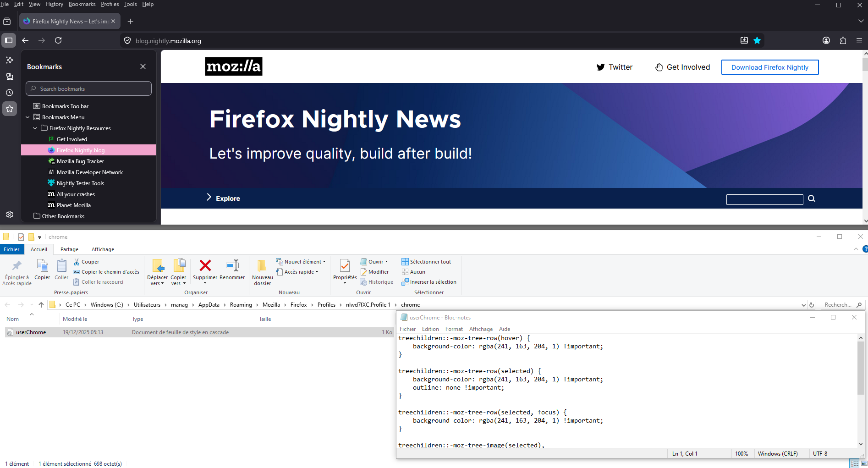868x468 pixels.
Task: Open the Format menu in Bloc-notes
Action: (x=454, y=329)
